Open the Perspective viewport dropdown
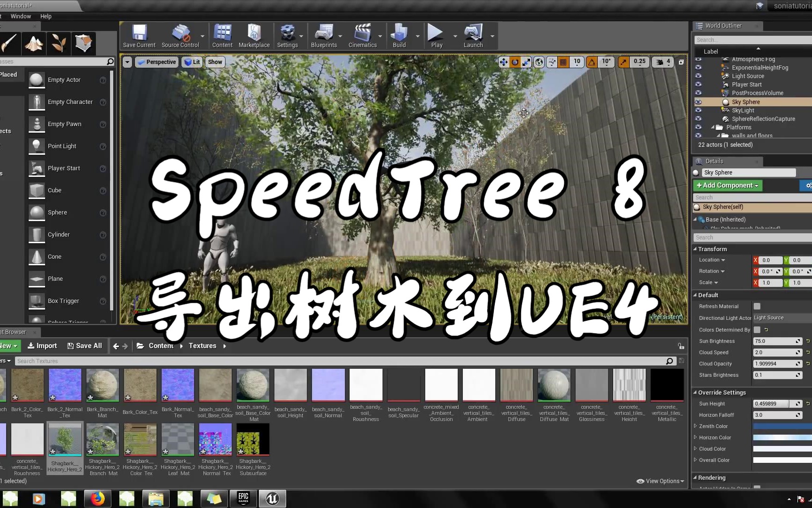 [x=156, y=62]
